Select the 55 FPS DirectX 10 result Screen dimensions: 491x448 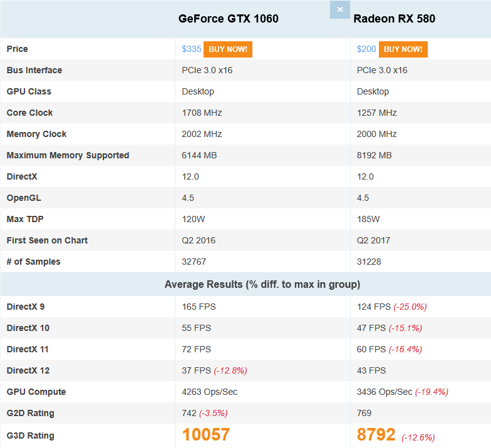197,328
